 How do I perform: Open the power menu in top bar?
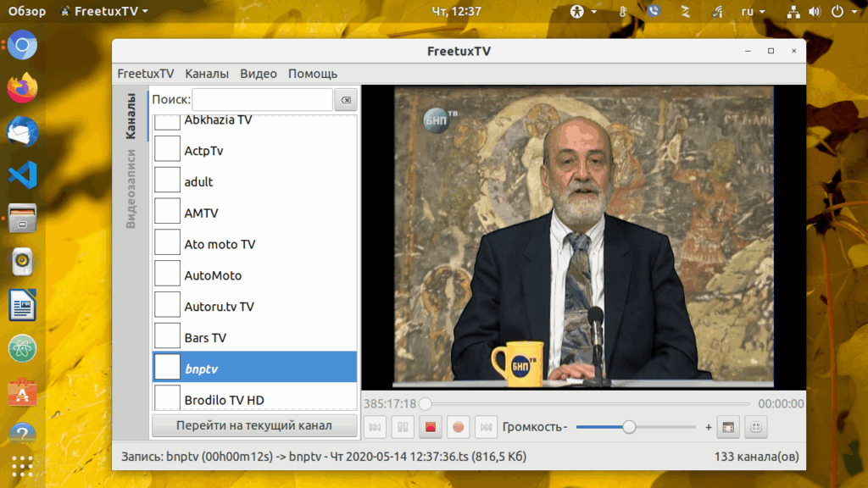point(843,12)
